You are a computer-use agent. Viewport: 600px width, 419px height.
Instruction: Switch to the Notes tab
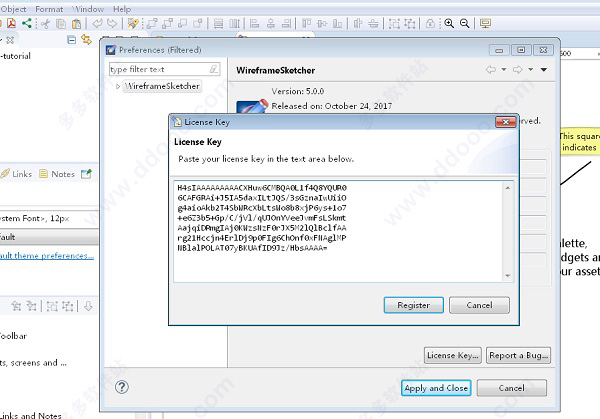pos(57,174)
